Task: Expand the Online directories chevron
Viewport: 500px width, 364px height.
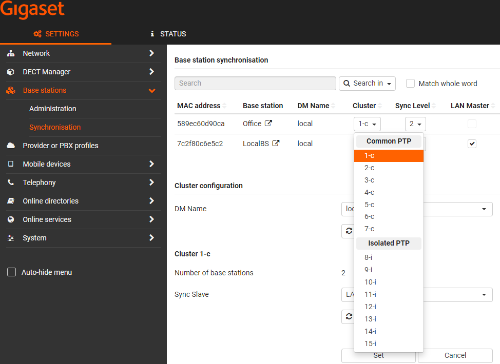Action: tap(152, 201)
